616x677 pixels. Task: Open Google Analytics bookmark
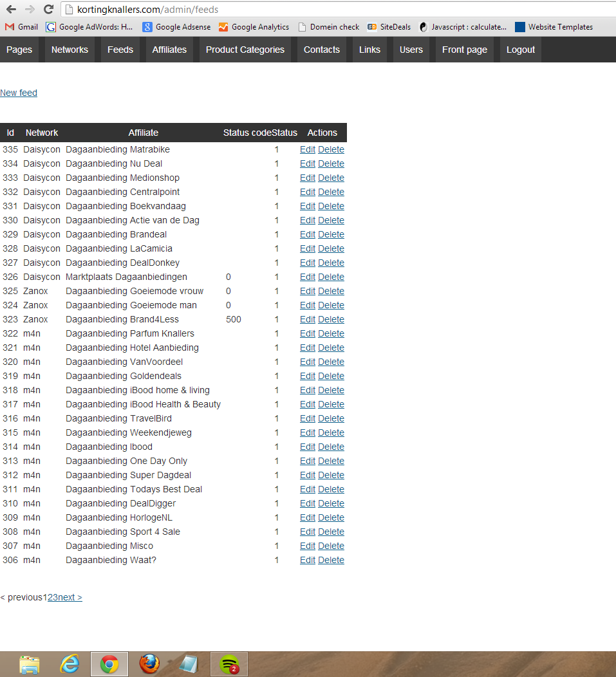[254, 27]
